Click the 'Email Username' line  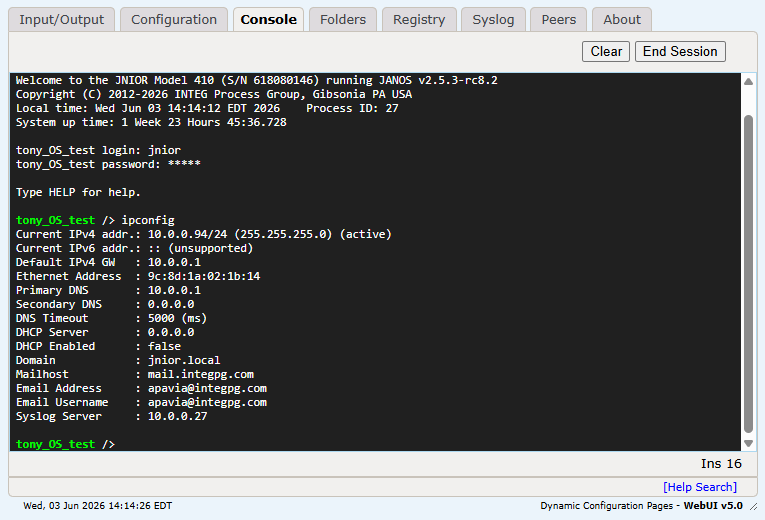point(141,402)
